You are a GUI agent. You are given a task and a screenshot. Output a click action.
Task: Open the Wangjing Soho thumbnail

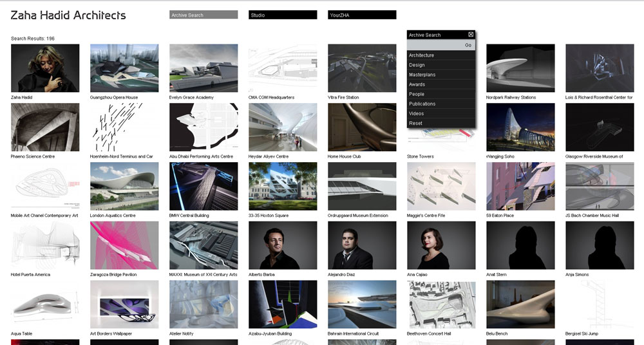[x=520, y=127]
